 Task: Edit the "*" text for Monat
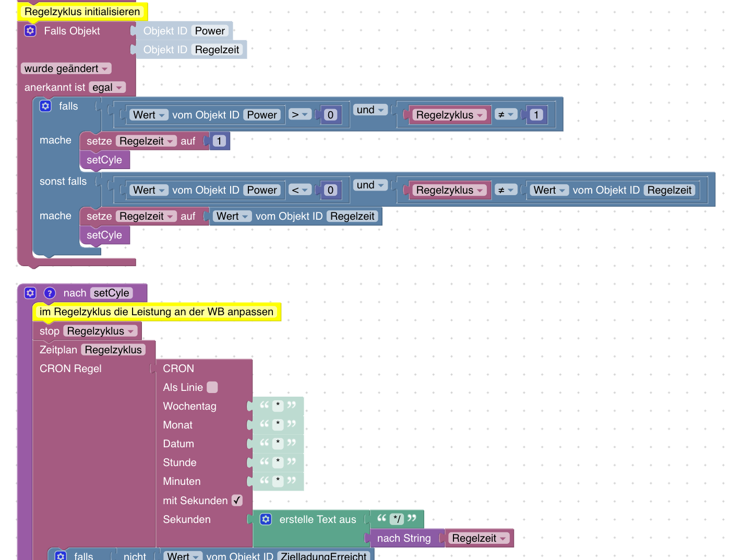pyautogui.click(x=278, y=424)
